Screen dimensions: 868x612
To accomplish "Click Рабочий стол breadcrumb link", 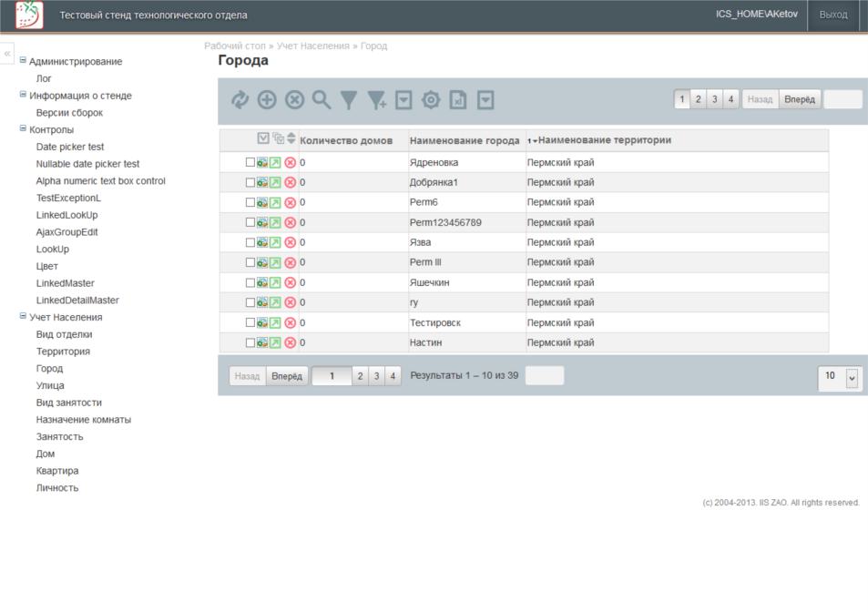I will [235, 46].
